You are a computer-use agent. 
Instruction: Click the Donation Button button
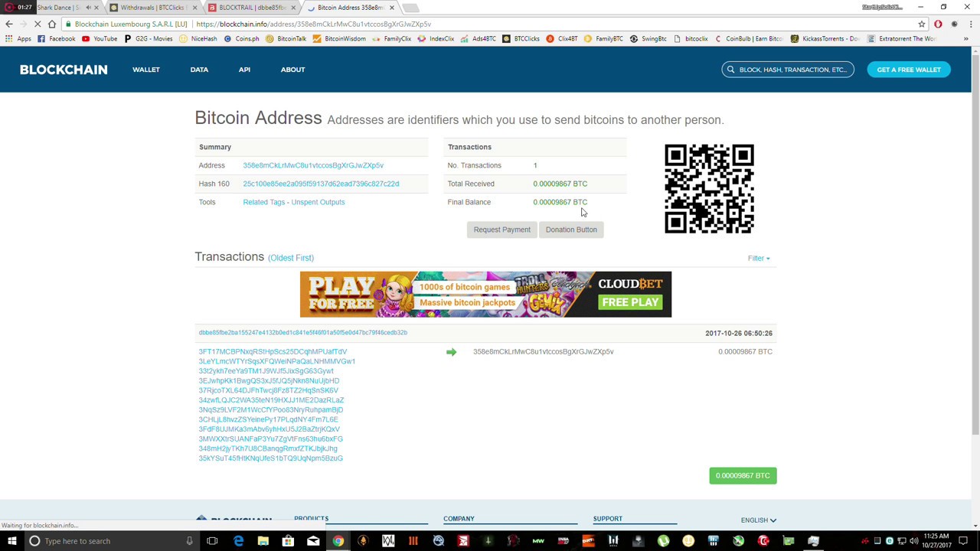coord(571,230)
